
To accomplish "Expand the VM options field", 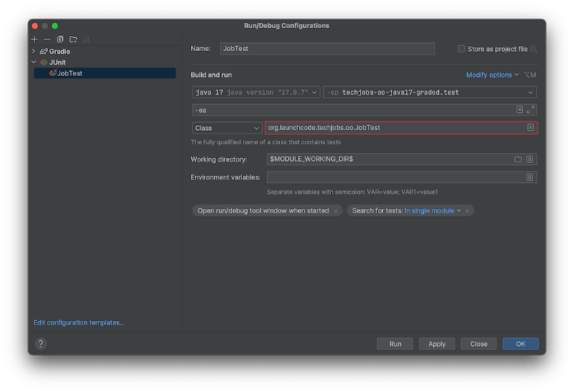I will click(530, 109).
